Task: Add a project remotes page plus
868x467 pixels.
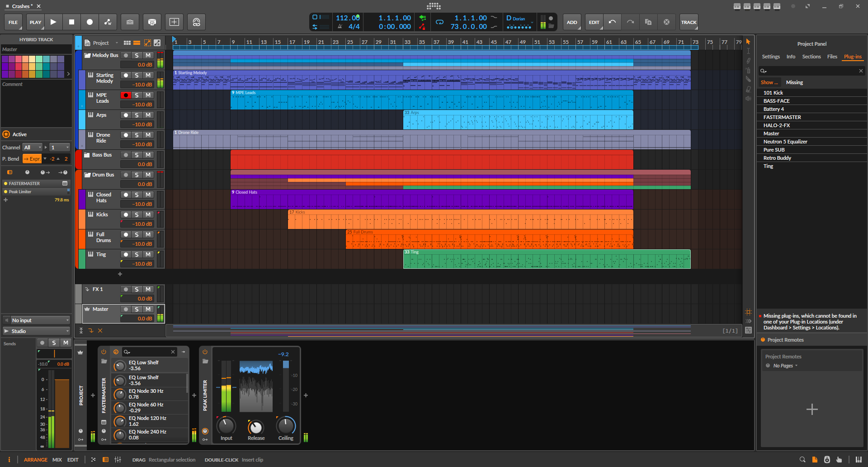Action: coord(812,410)
